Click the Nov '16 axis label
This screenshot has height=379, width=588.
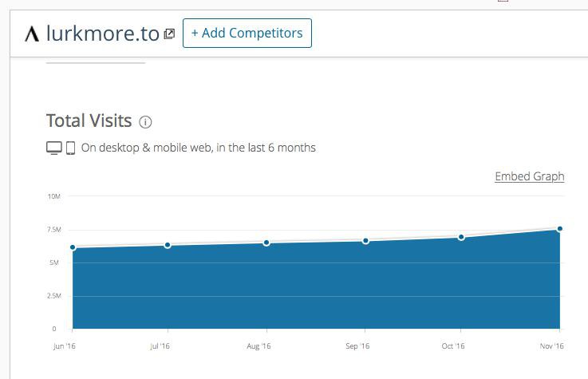tap(551, 346)
